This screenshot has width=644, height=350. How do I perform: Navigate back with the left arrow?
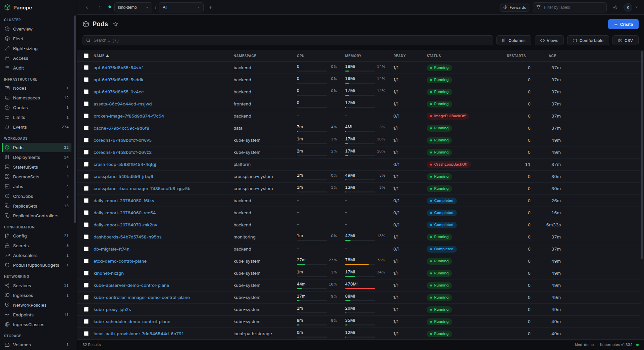(x=87, y=7)
